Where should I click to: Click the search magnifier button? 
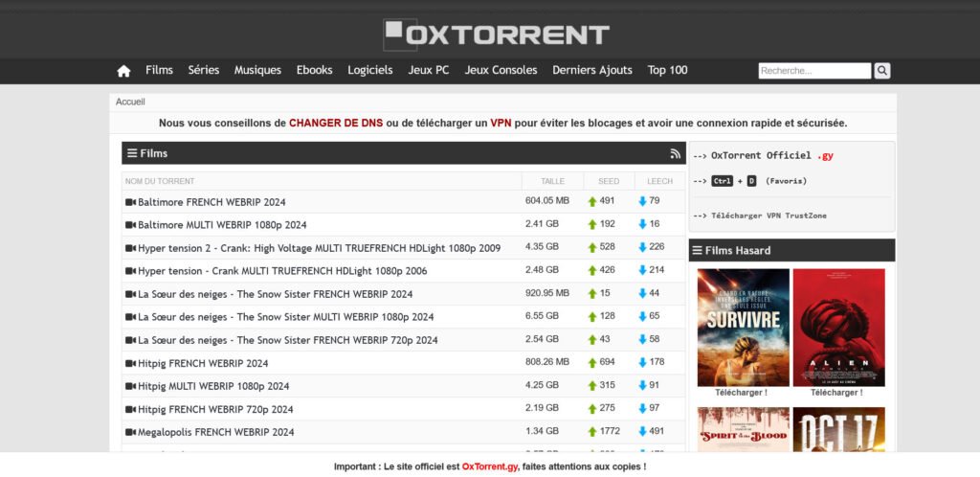[881, 71]
